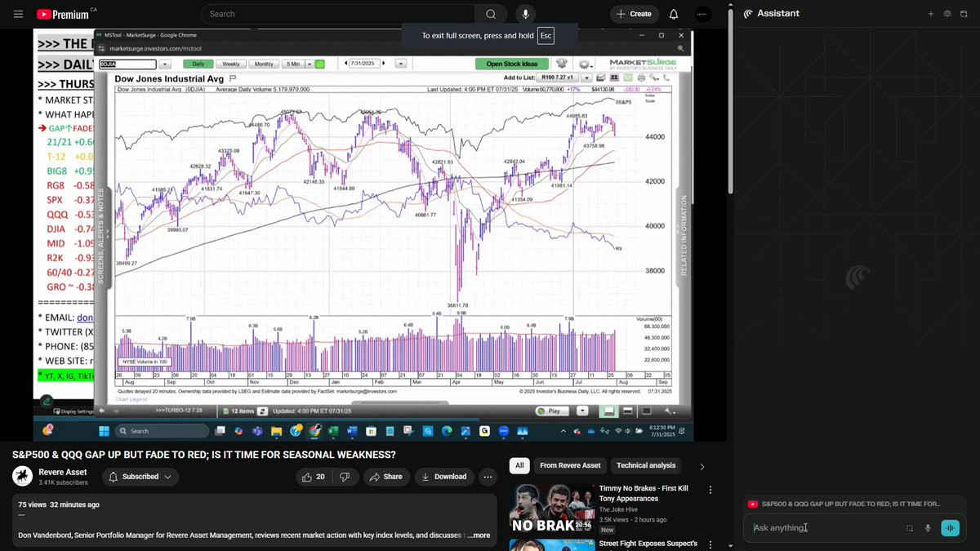
Task: Click the Assistant microphone icon
Action: tap(928, 528)
